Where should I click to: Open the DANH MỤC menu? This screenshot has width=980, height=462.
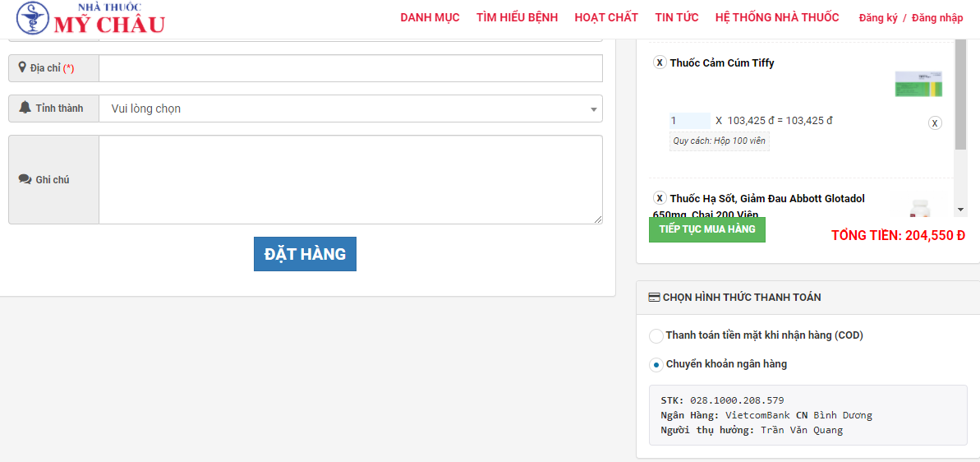coord(430,17)
